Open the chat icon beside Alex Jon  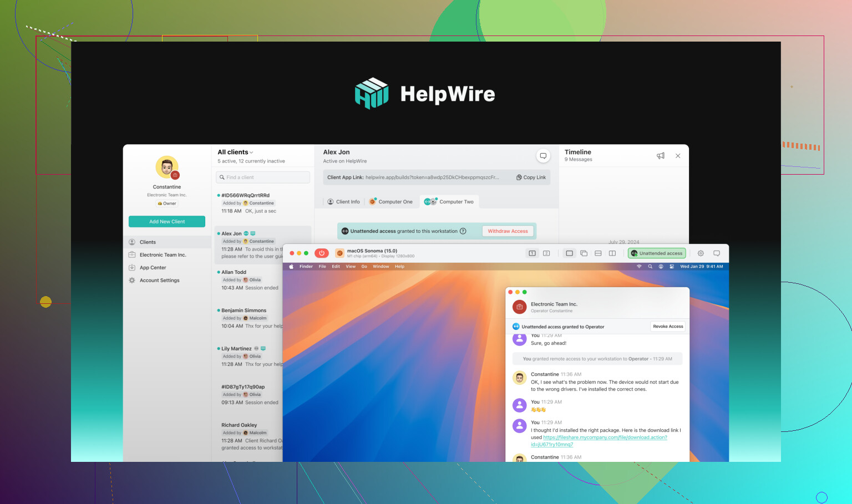pyautogui.click(x=543, y=156)
